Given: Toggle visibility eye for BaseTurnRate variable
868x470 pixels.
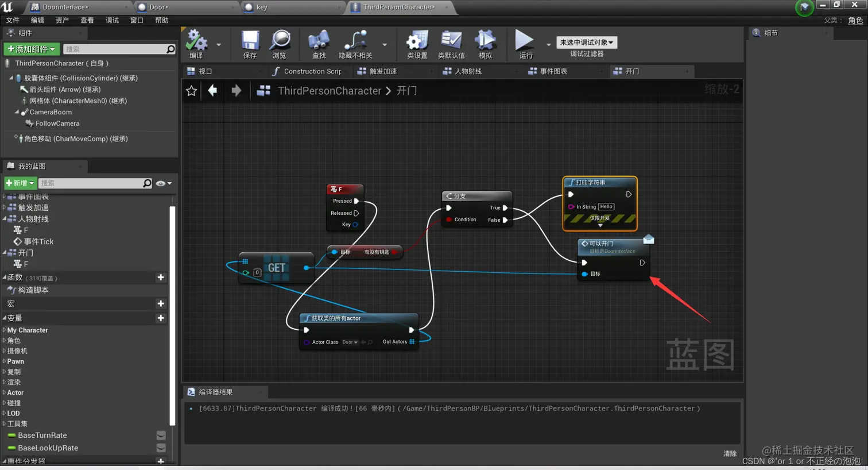Looking at the screenshot, I should click(x=161, y=436).
